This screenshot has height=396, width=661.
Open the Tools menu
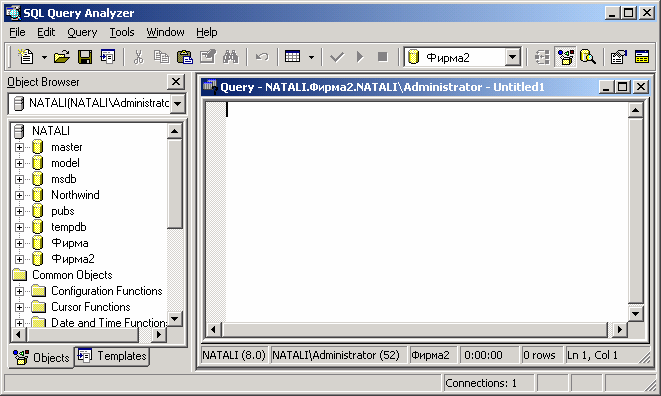pyautogui.click(x=122, y=32)
